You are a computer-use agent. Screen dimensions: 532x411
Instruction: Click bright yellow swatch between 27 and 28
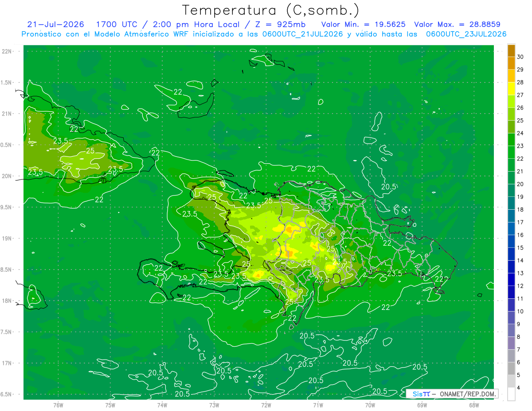tap(511, 89)
